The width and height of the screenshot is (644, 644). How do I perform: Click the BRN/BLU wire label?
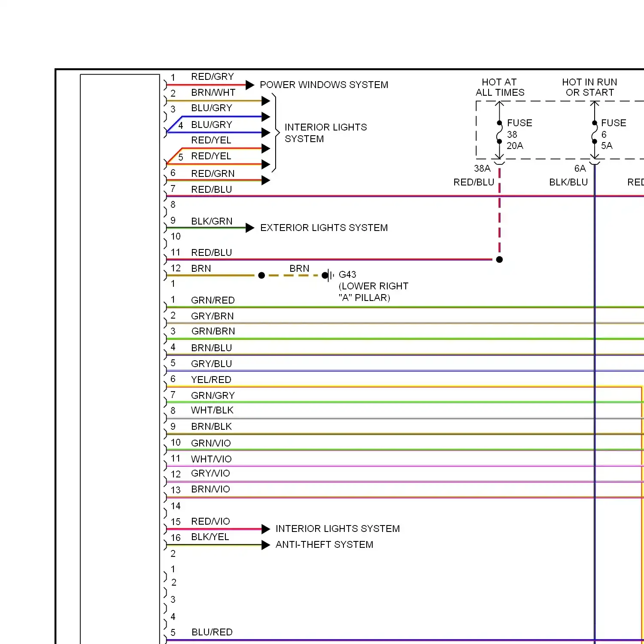pyautogui.click(x=212, y=348)
